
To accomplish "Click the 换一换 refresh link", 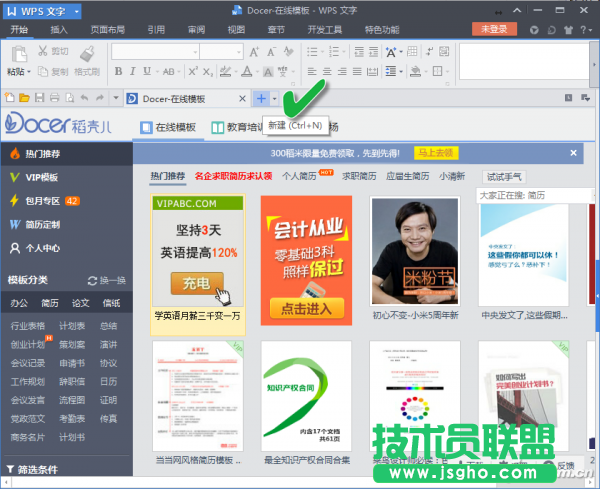I will [106, 281].
